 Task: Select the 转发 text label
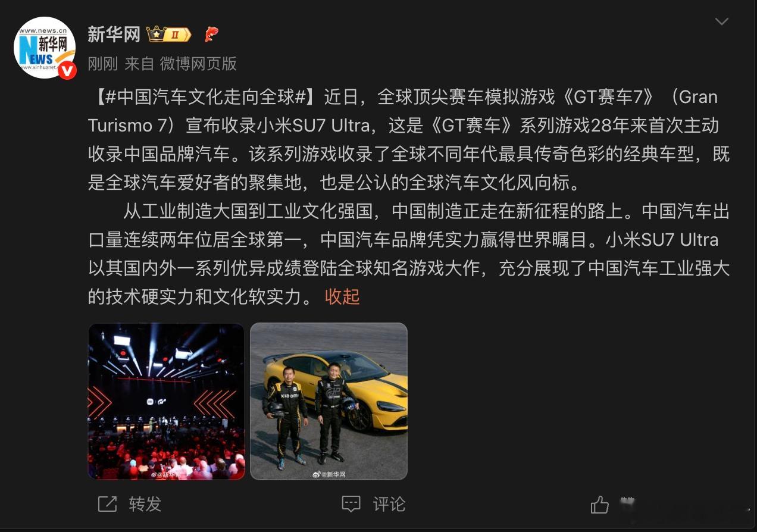coord(145,504)
